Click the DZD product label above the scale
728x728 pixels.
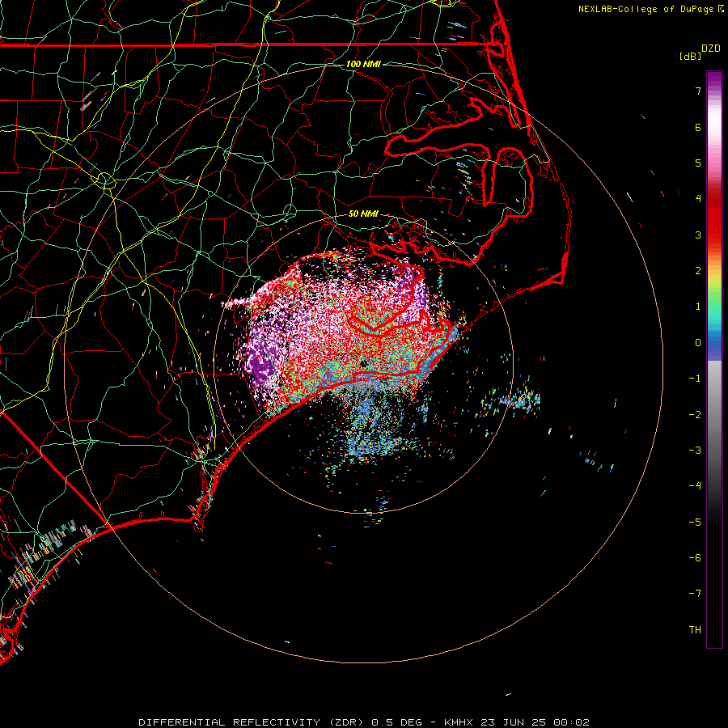pyautogui.click(x=710, y=49)
